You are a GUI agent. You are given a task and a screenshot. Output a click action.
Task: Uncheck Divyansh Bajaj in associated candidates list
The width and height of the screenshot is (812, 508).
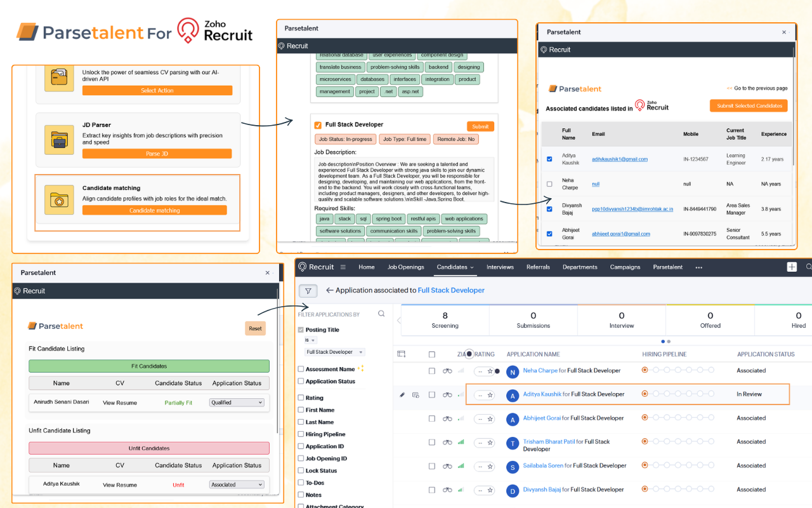(549, 208)
